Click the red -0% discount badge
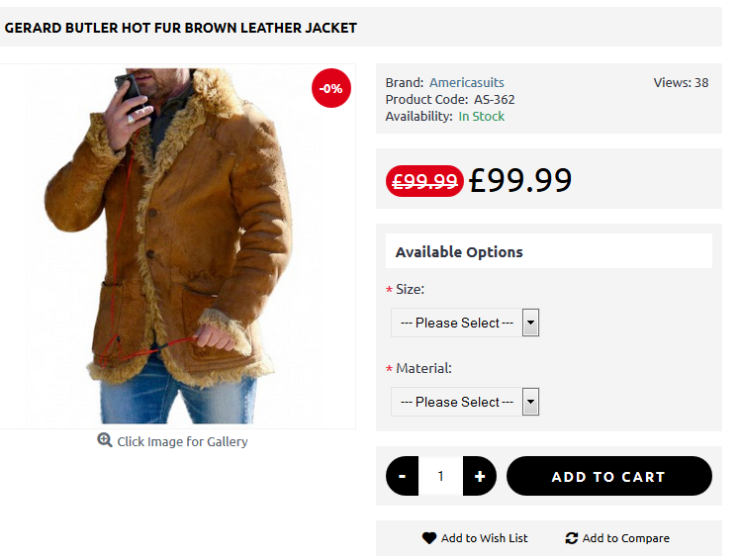740x560 pixels. (330, 88)
